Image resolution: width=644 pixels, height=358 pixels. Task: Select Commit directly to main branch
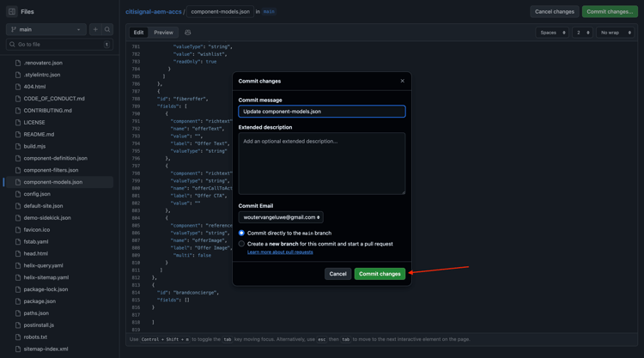(241, 233)
